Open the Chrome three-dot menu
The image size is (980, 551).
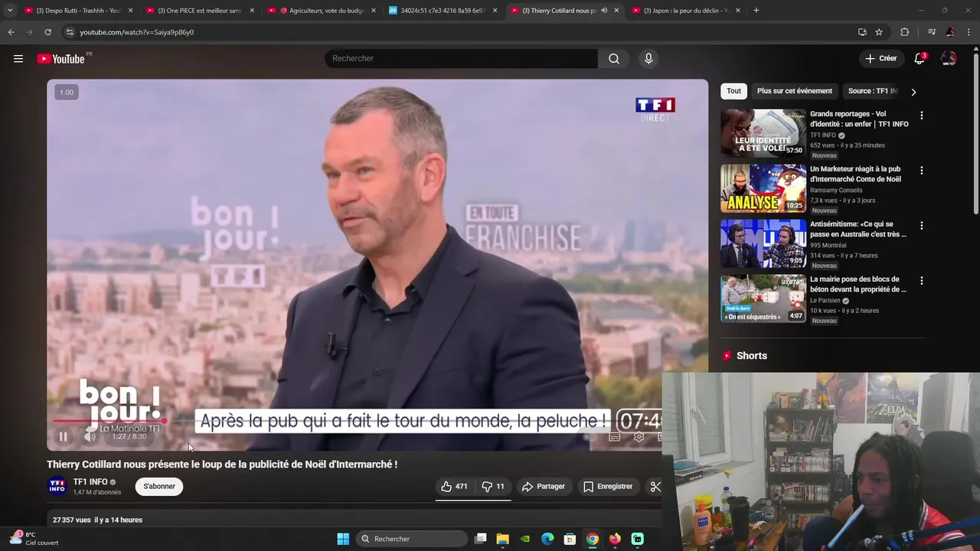[x=969, y=32]
